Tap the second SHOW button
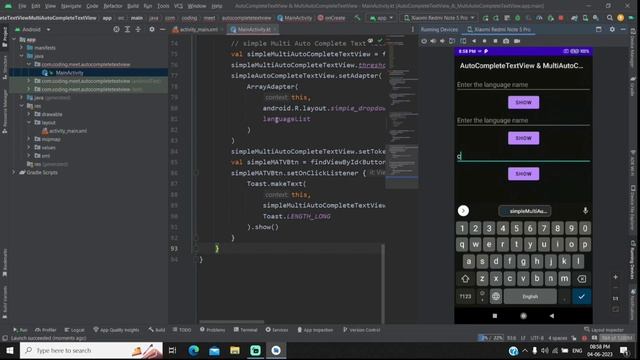This screenshot has height=360, width=640. [523, 138]
